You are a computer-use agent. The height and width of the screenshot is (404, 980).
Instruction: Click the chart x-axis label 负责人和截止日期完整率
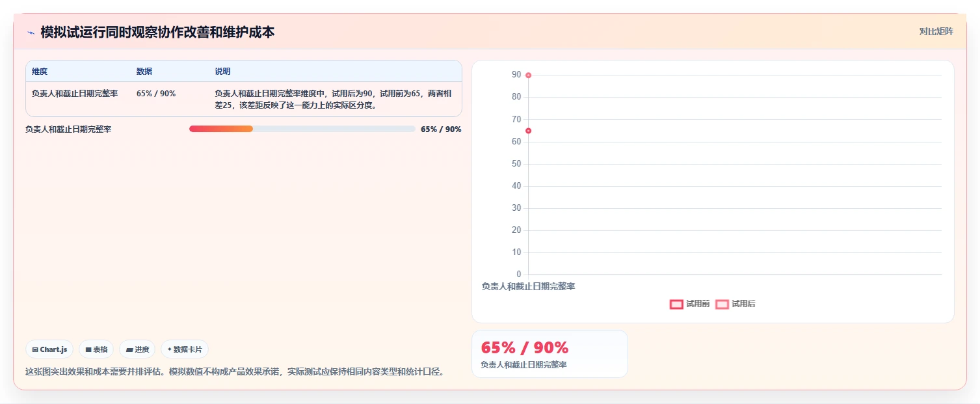click(528, 286)
